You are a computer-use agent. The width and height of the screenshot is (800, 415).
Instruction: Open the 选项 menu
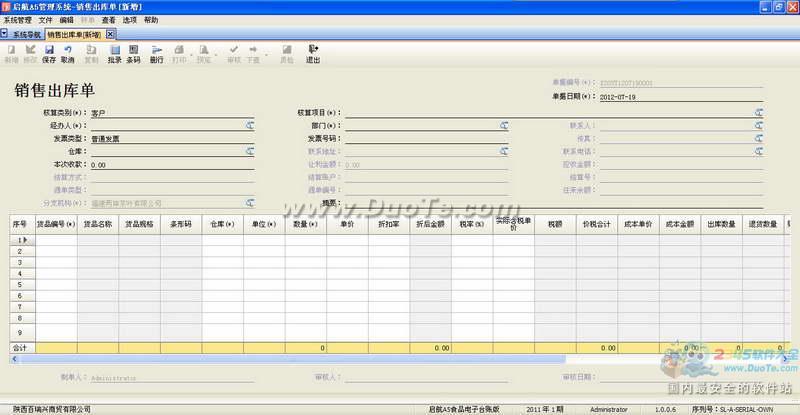coord(130,20)
